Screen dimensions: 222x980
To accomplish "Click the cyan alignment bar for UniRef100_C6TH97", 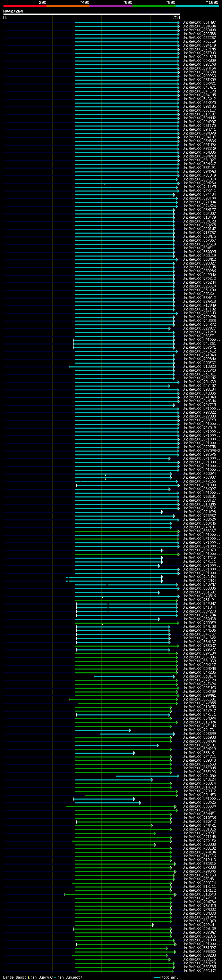I will point(127,23).
